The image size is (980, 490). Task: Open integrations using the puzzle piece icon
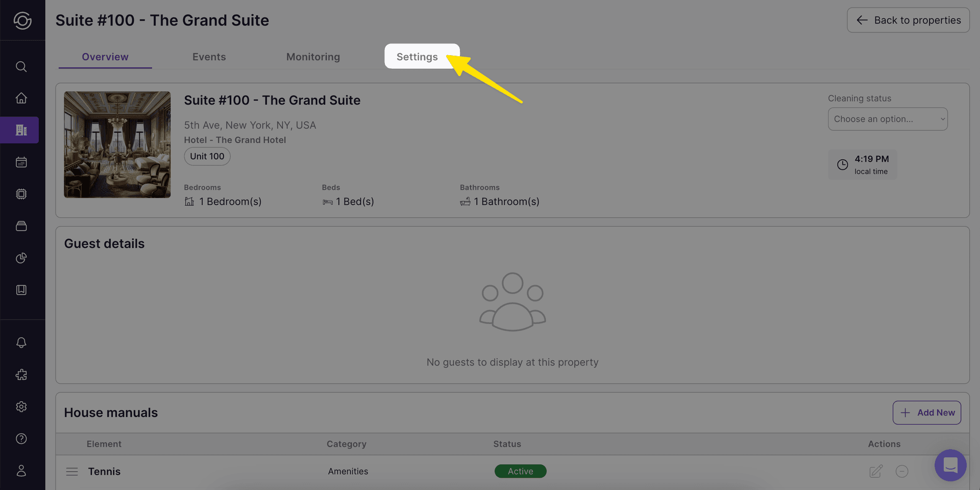point(21,375)
